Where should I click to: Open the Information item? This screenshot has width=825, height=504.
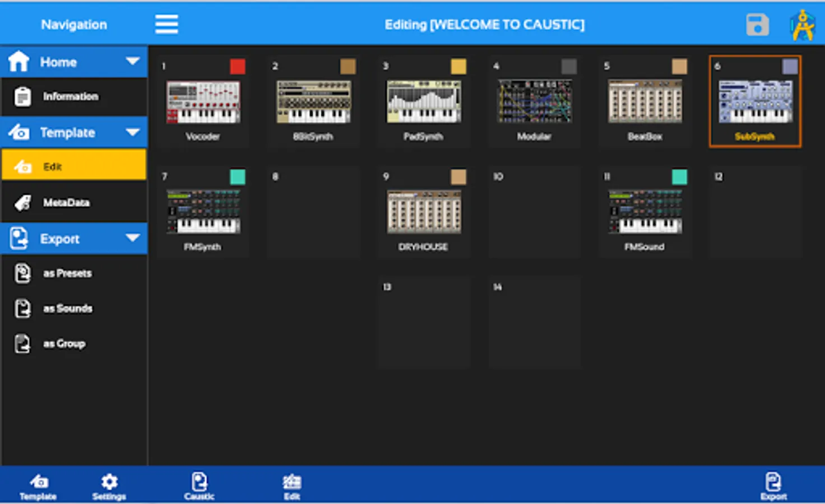(74, 96)
